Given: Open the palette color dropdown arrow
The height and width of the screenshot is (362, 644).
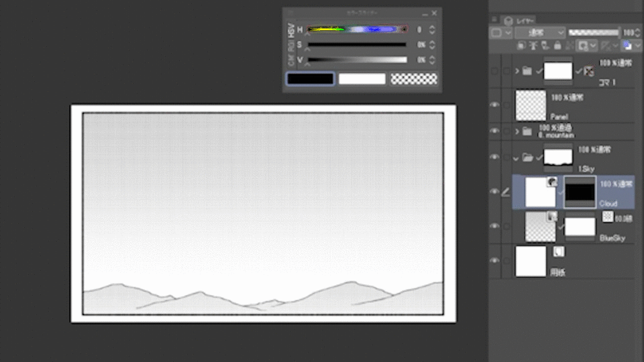Looking at the screenshot, I should (x=508, y=32).
